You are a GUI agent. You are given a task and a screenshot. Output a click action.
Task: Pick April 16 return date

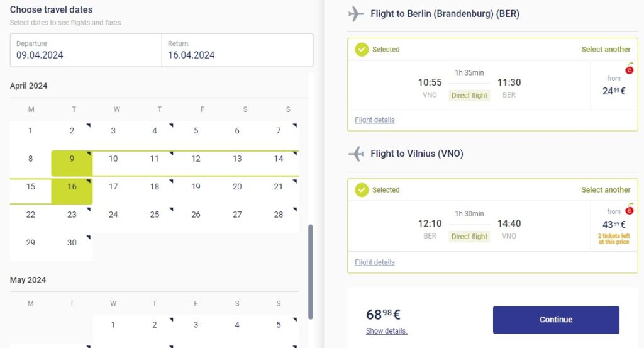point(72,187)
